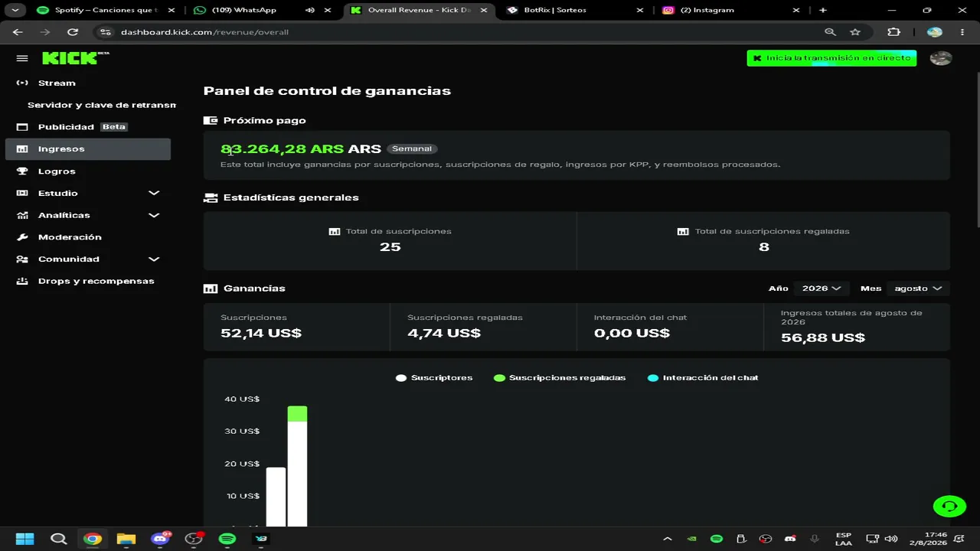Open a new browser tab

pos(823,10)
